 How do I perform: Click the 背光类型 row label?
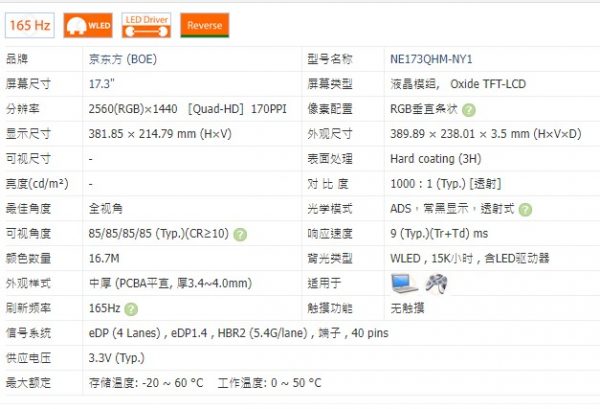(x=329, y=259)
